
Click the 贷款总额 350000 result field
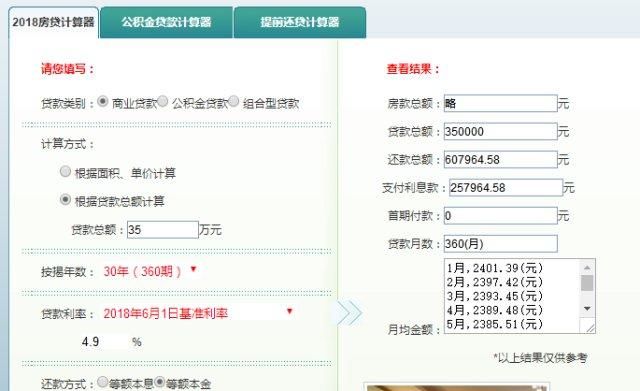500,131
